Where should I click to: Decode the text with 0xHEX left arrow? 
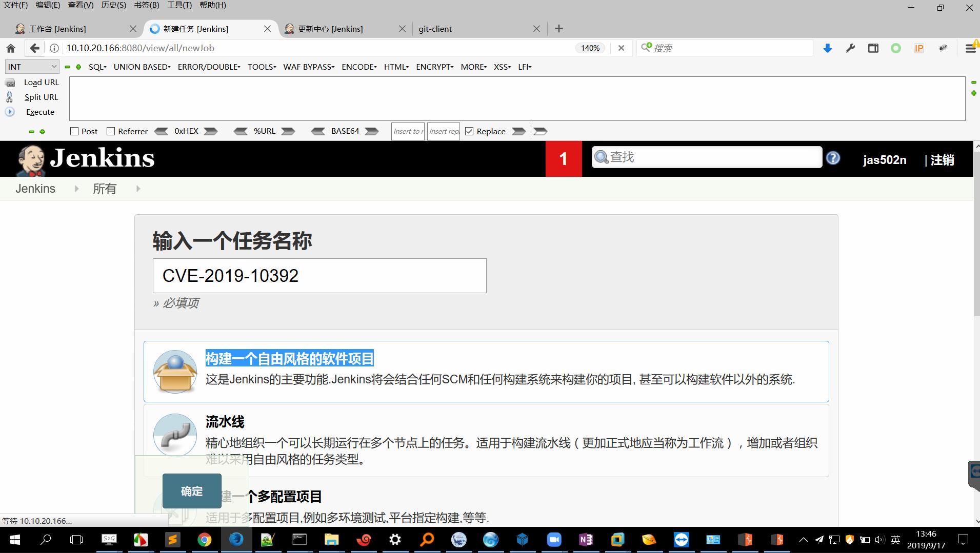[161, 131]
